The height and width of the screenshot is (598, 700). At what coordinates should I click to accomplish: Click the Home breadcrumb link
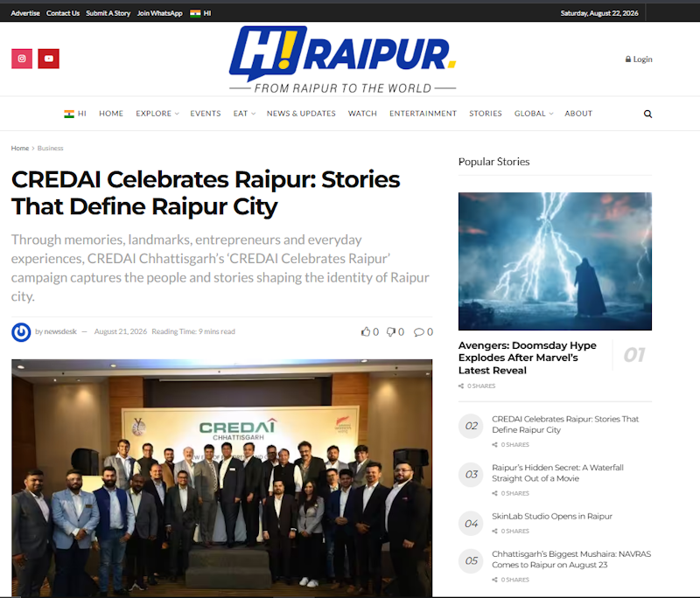click(20, 148)
